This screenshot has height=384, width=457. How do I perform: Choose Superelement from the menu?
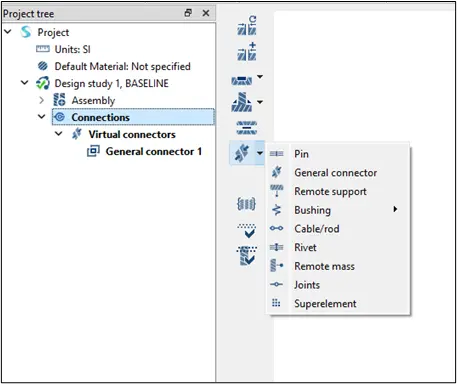[x=338, y=303]
